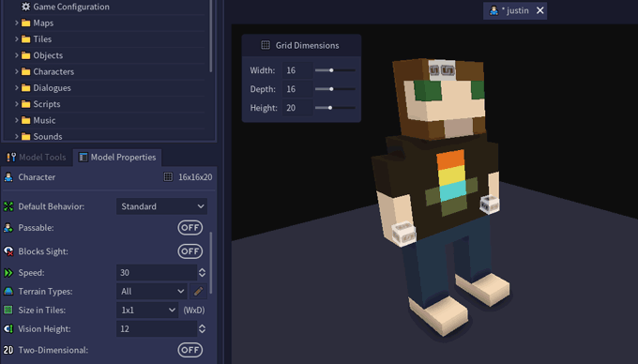Enable the Two-Dimensional switch

click(190, 350)
